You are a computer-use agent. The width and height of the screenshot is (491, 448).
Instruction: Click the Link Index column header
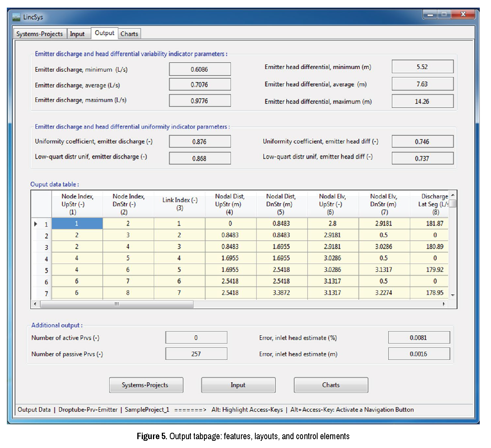179,204
